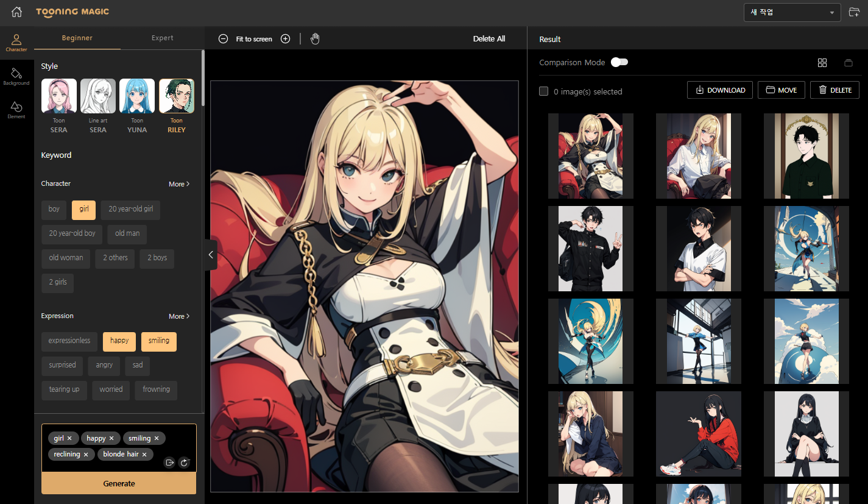This screenshot has height=504, width=868.
Task: Switch to stacked view layout icon
Action: 849,63
